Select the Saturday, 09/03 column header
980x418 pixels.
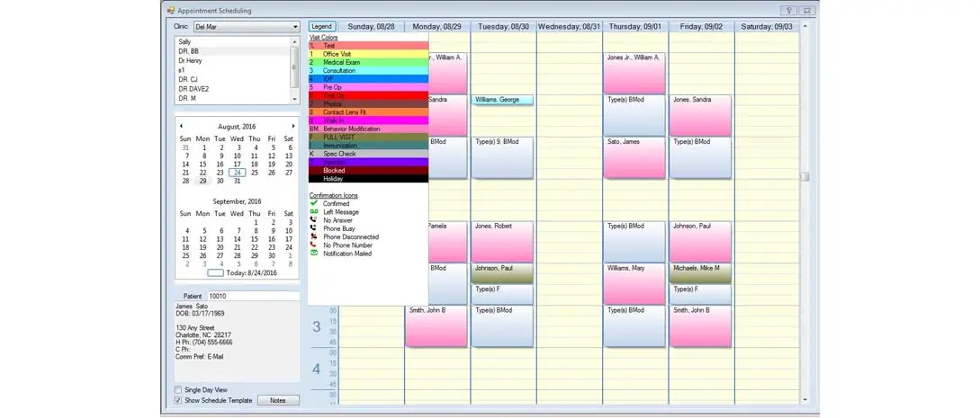click(x=767, y=27)
